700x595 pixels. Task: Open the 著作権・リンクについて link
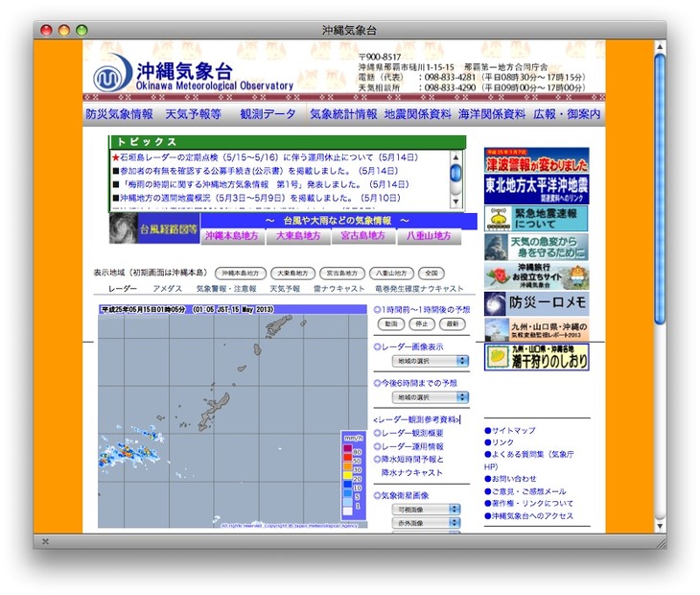click(529, 504)
